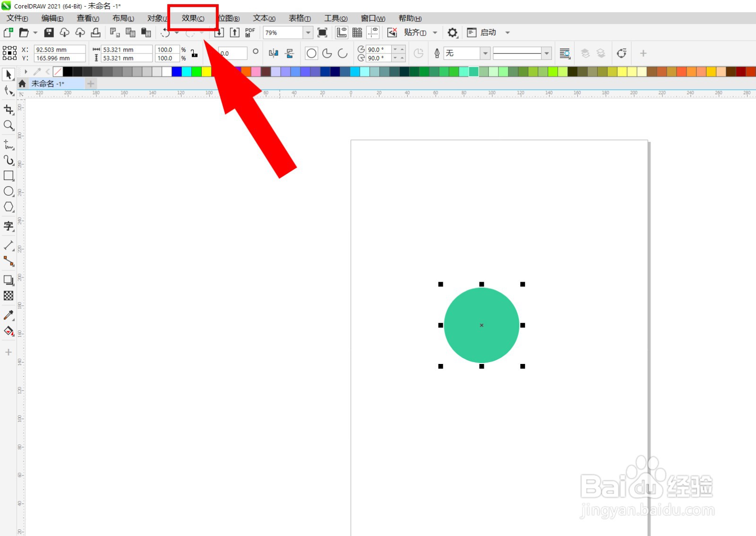Save the document with the floppy disk icon
Image resolution: width=756 pixels, height=536 pixels.
click(x=49, y=33)
